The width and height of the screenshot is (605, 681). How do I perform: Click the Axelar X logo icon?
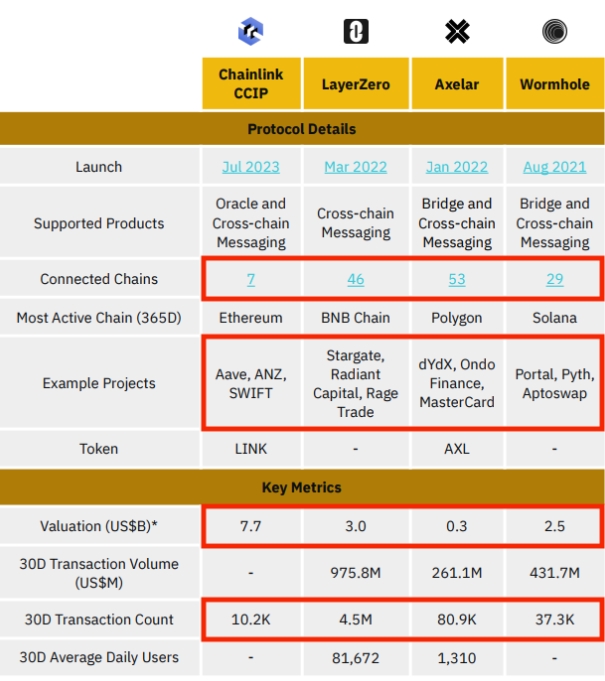click(457, 31)
